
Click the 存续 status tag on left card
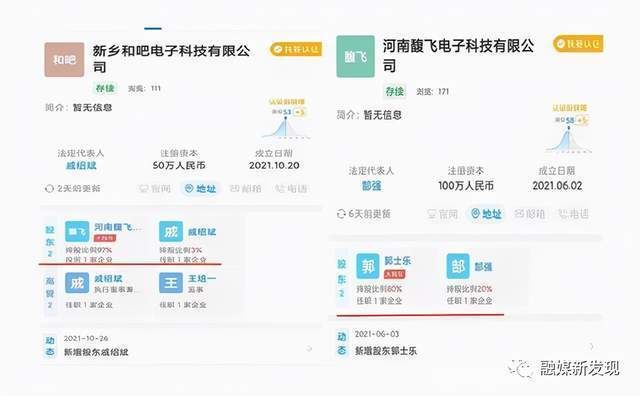point(105,88)
